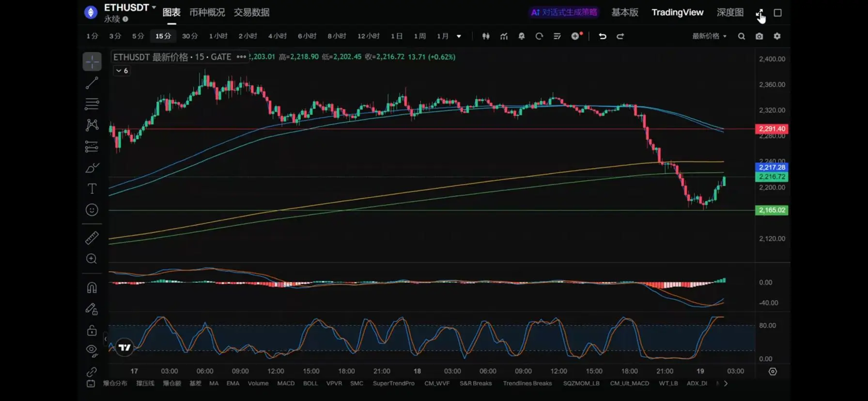Open the candlestick chart style icon

tap(486, 36)
